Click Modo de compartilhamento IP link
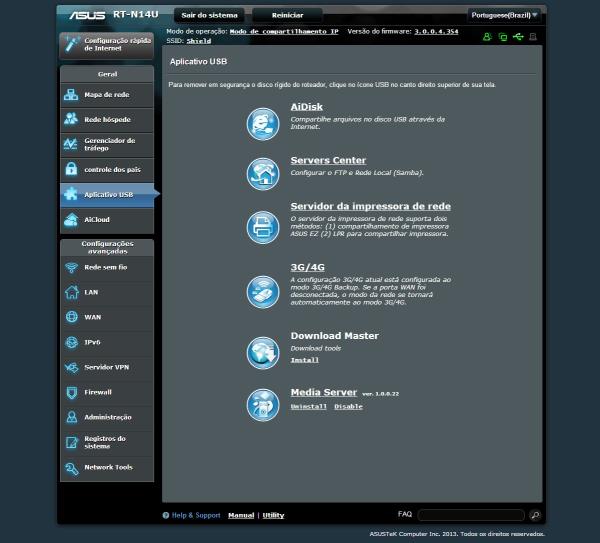 (284, 32)
